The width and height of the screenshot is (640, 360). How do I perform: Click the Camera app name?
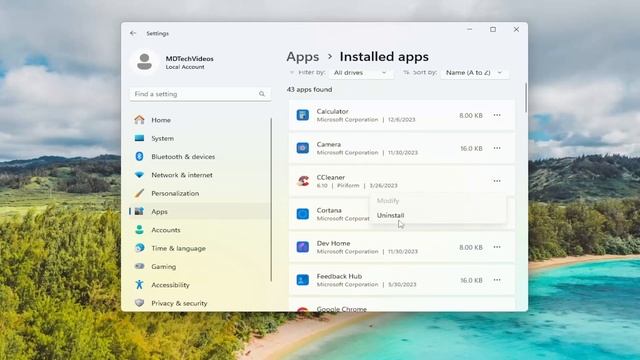pos(329,144)
